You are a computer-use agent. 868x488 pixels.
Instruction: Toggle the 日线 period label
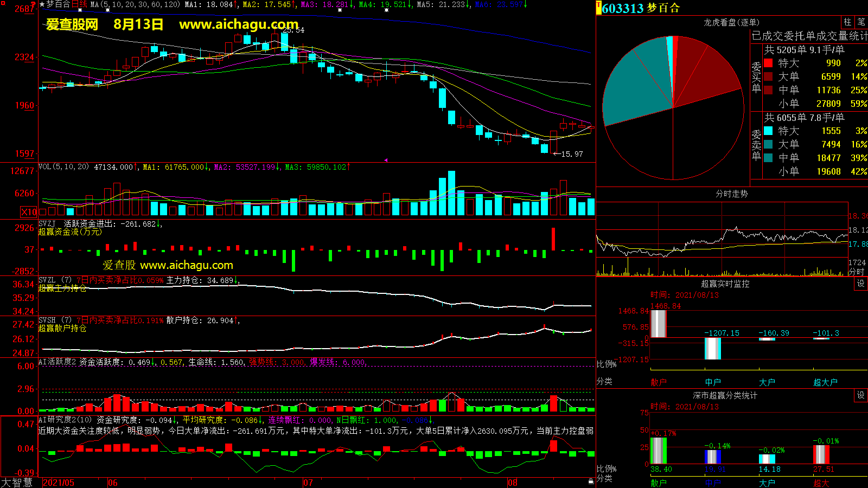coord(79,4)
